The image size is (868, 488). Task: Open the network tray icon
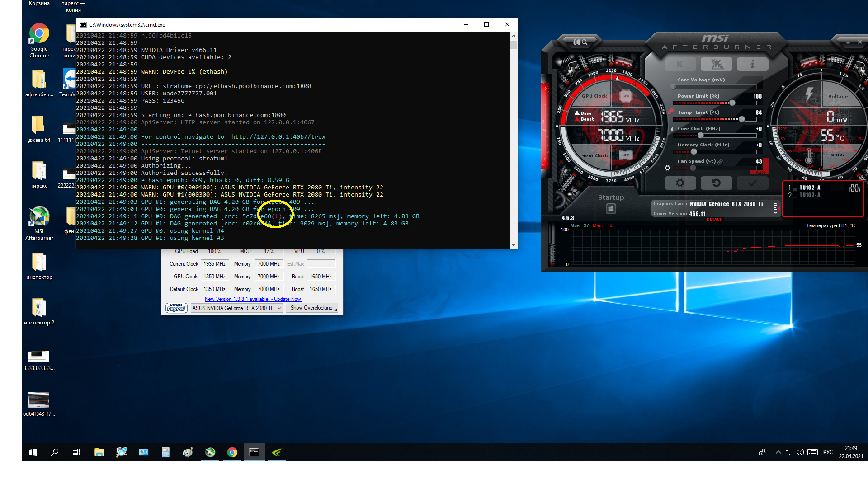(789, 452)
